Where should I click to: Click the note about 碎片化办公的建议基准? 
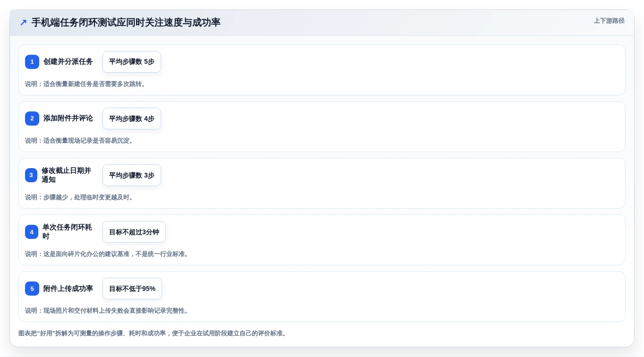pos(108,254)
